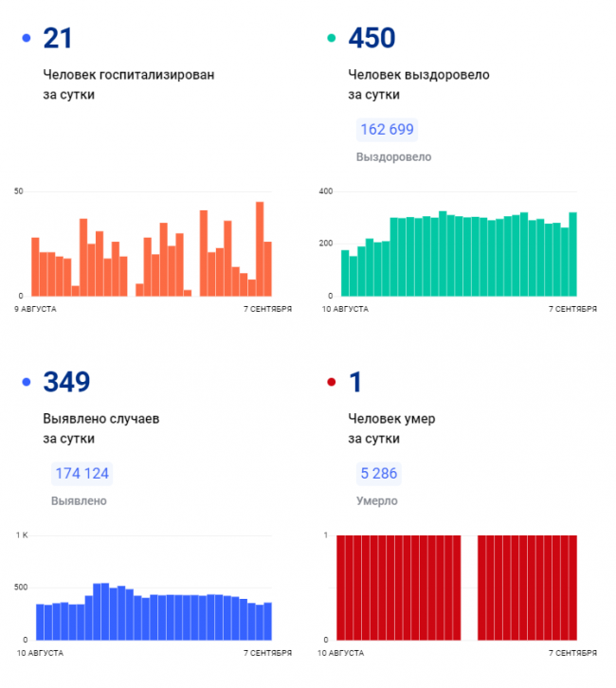Click the teal dot beside 450
The image size is (616, 688).
point(331,39)
